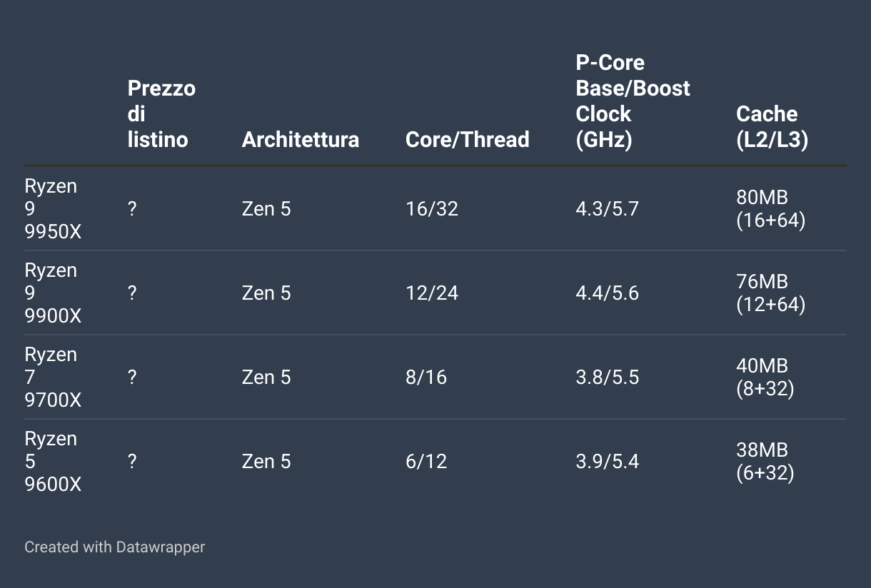Click the 76MB (12+64) cache cell
This screenshot has width=871, height=588.
coord(771,293)
